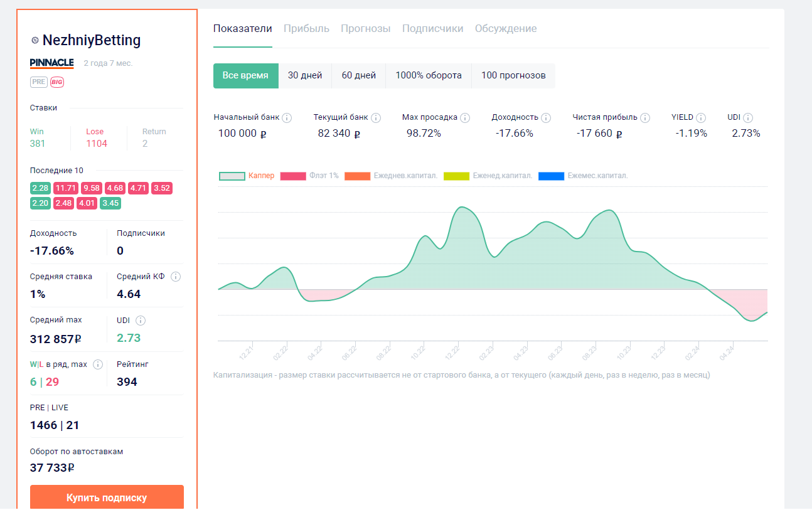Click the 312 857₽ Средний max value

click(56, 339)
